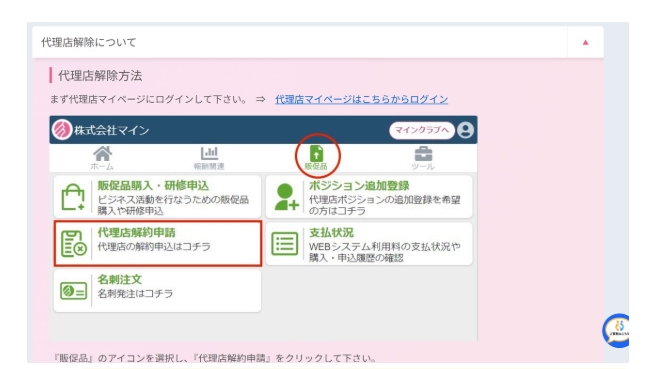
Task: Click the 代理店解除について header title
Action: 88,42
